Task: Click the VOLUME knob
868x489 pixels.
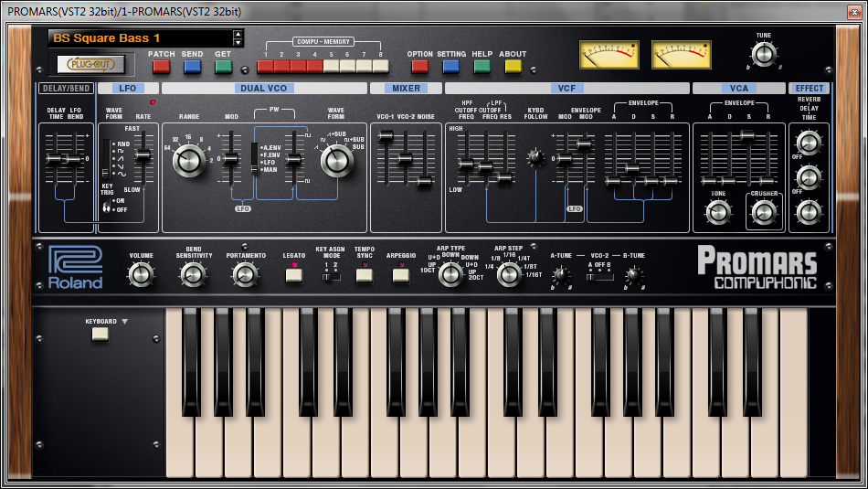Action: (x=141, y=275)
